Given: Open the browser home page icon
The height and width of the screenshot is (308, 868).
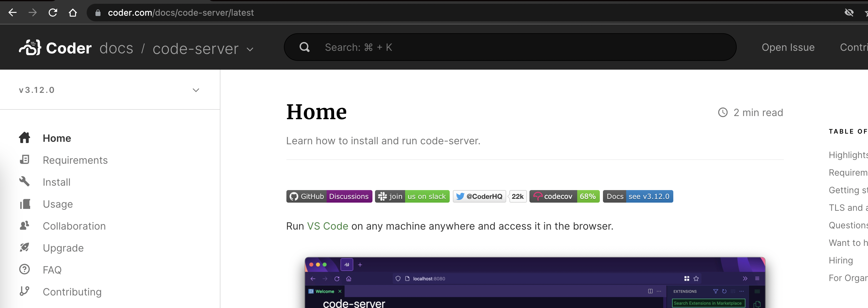Looking at the screenshot, I should 73,13.
